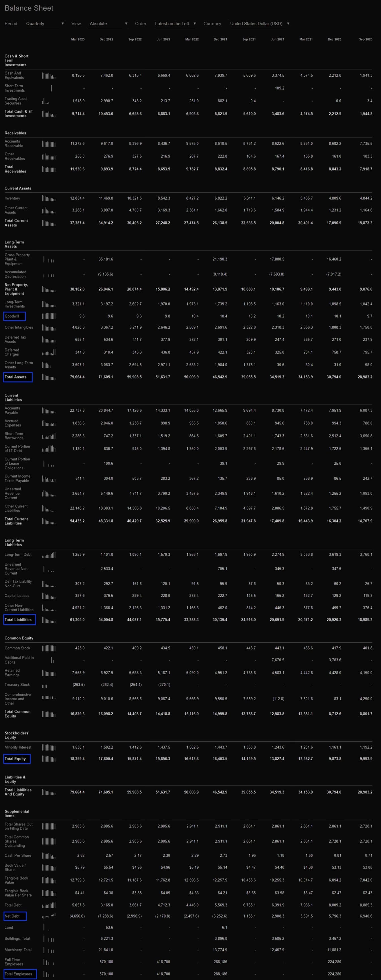This screenshot has height=980, width=381.
Task: Click the Total Employees sparkline chart
Action: point(49,974)
